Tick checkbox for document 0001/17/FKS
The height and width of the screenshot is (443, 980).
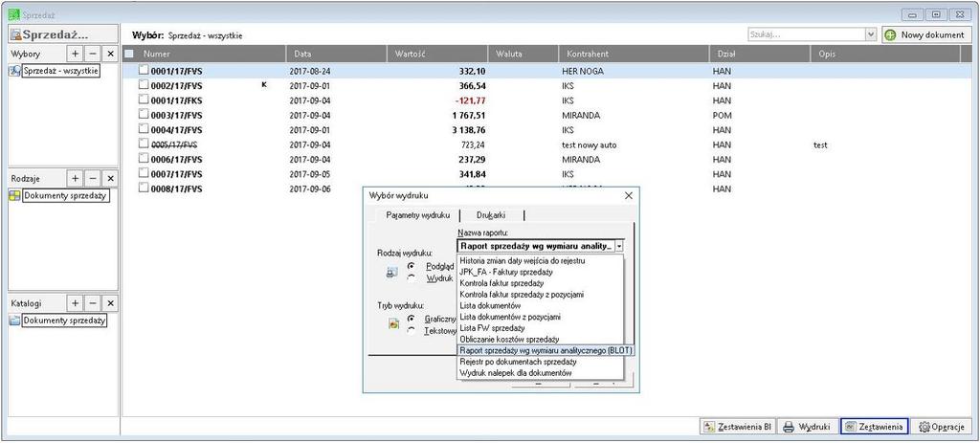[144, 100]
